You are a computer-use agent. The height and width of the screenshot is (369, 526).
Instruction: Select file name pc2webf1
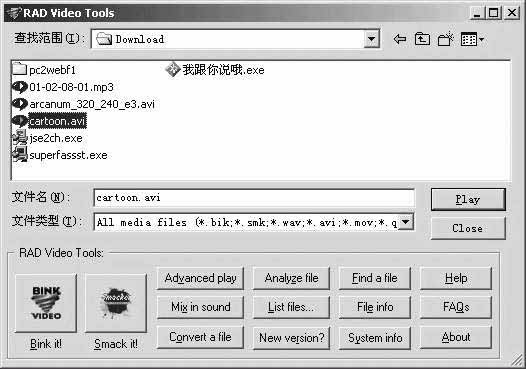click(x=53, y=70)
